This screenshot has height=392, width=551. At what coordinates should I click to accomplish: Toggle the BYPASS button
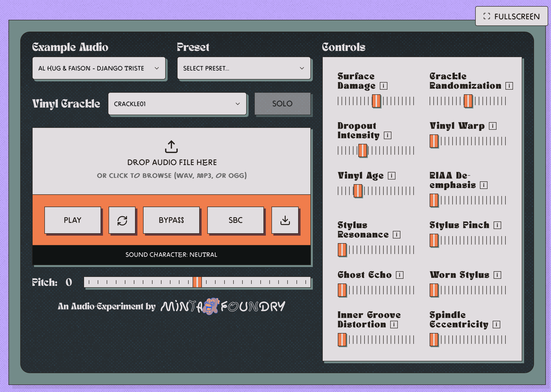point(171,220)
